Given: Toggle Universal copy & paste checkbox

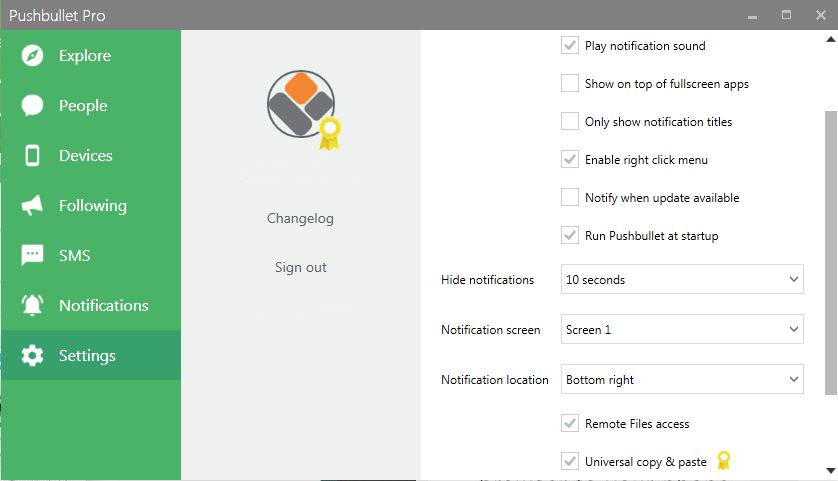Looking at the screenshot, I should pyautogui.click(x=570, y=461).
